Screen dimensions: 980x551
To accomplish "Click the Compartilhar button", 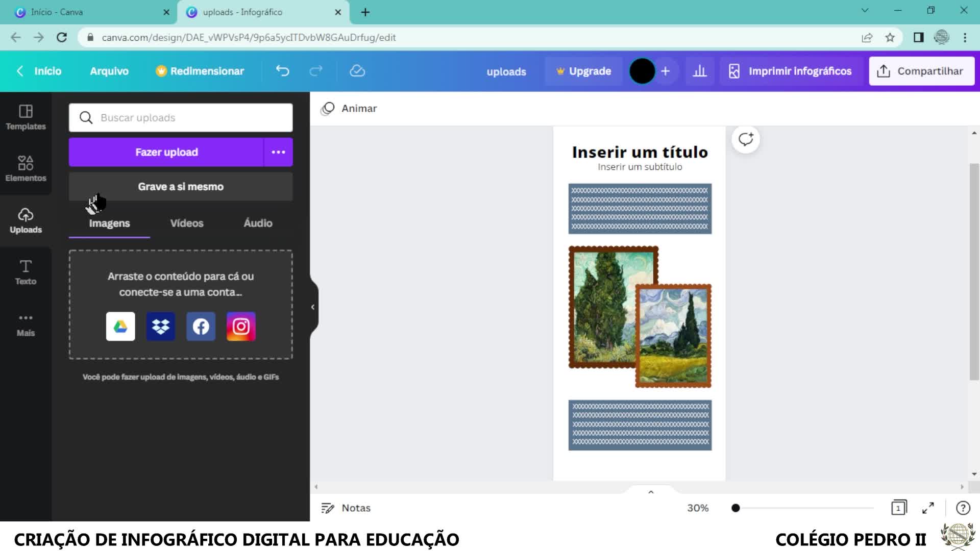I will click(x=921, y=71).
